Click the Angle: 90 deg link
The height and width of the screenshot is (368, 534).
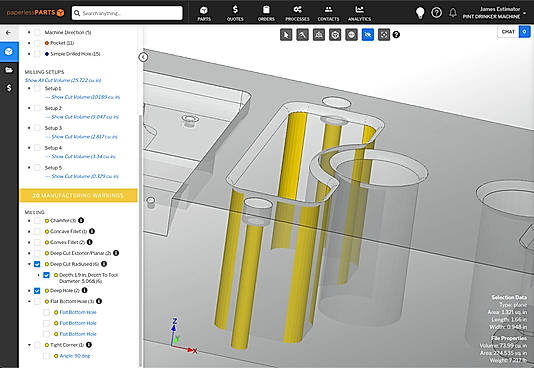pyautogui.click(x=75, y=356)
